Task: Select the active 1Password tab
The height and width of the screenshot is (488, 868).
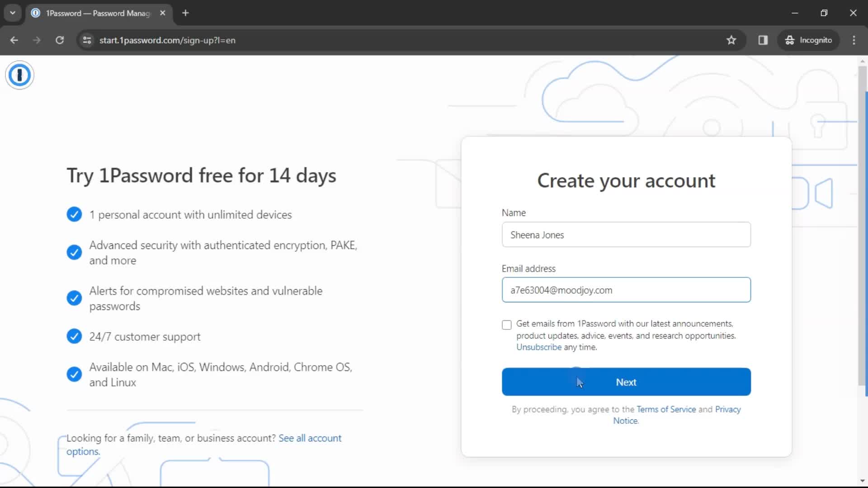Action: tap(98, 13)
